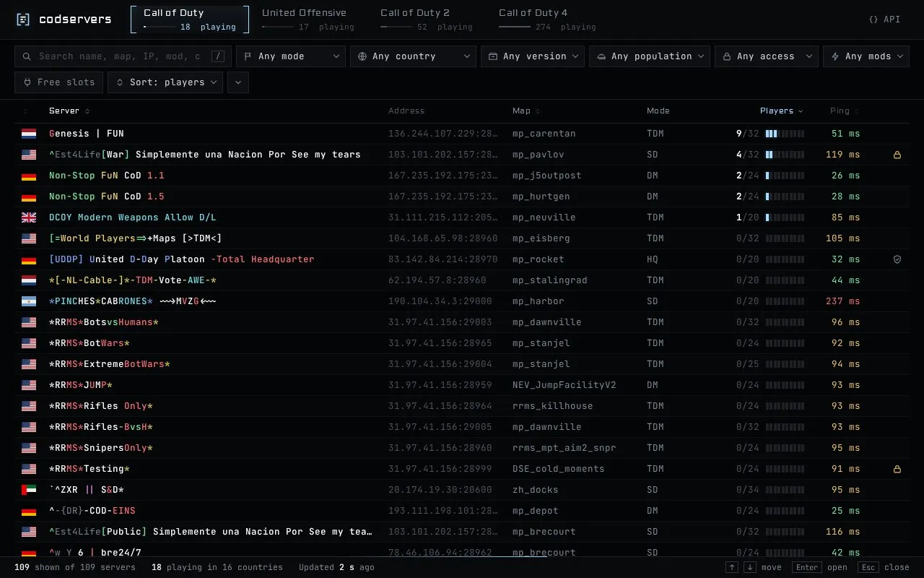Sort by the Server column header
Viewport: 924px width, 578px height.
click(69, 111)
